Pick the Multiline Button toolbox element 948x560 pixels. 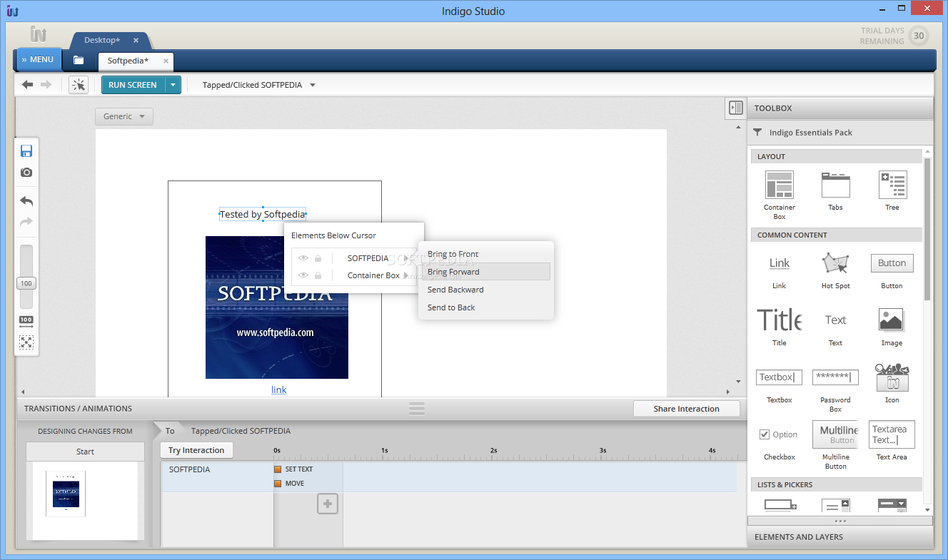click(836, 445)
